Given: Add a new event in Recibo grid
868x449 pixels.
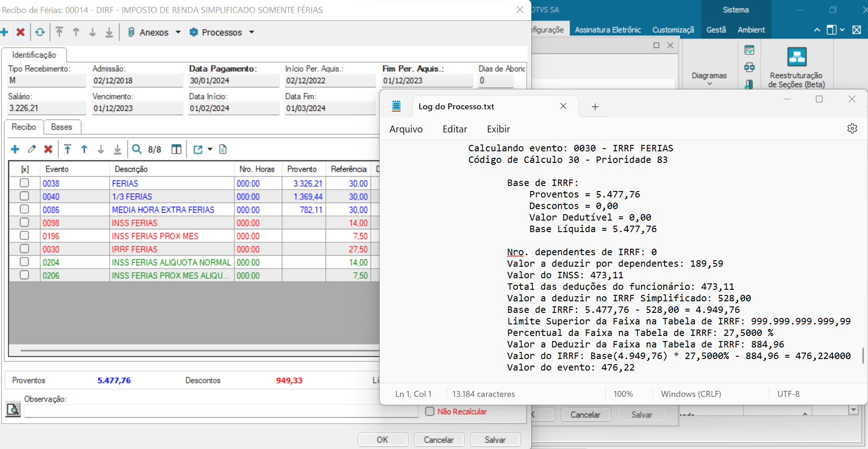Looking at the screenshot, I should tap(15, 149).
